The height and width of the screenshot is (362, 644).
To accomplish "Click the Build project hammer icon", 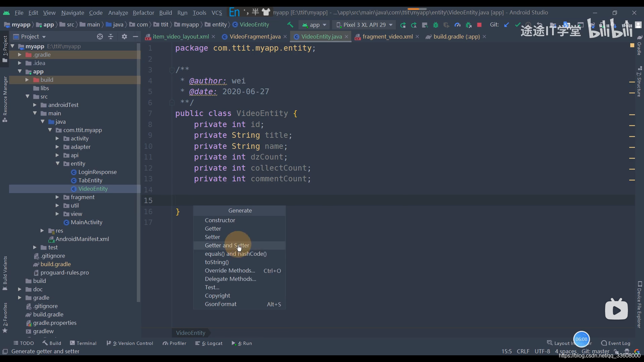I will point(290,25).
